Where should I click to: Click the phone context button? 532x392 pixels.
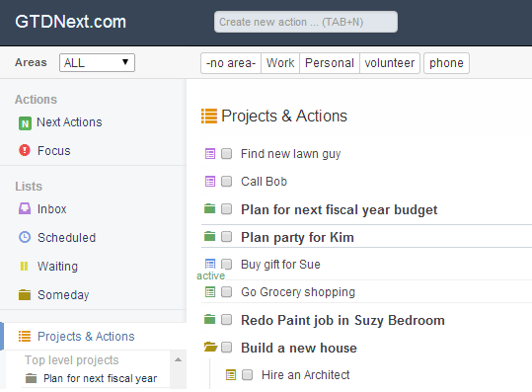[446, 63]
